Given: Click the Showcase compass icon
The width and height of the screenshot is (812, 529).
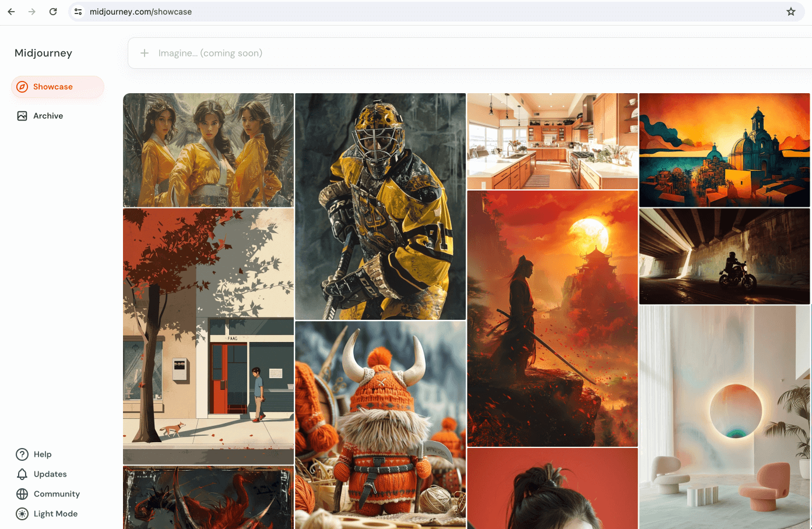Looking at the screenshot, I should [22, 87].
